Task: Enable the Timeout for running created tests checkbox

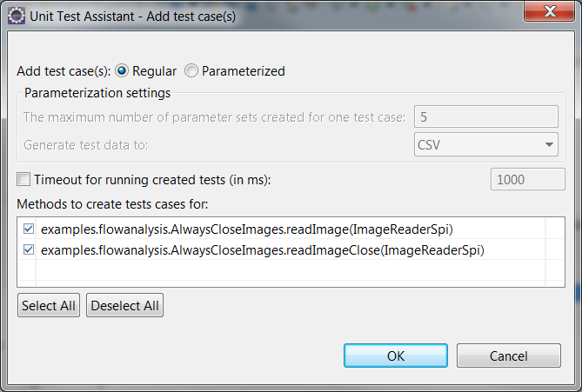Action: (x=23, y=180)
